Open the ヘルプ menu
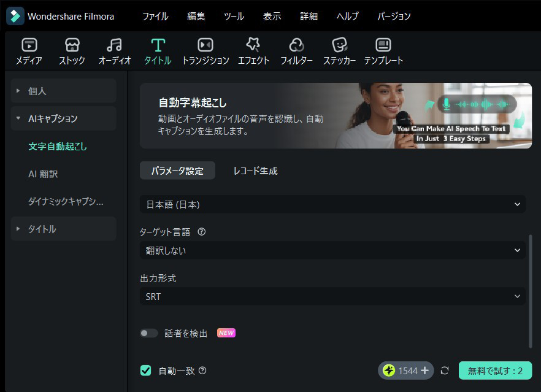Viewport: 541px width, 392px height. 347,17
